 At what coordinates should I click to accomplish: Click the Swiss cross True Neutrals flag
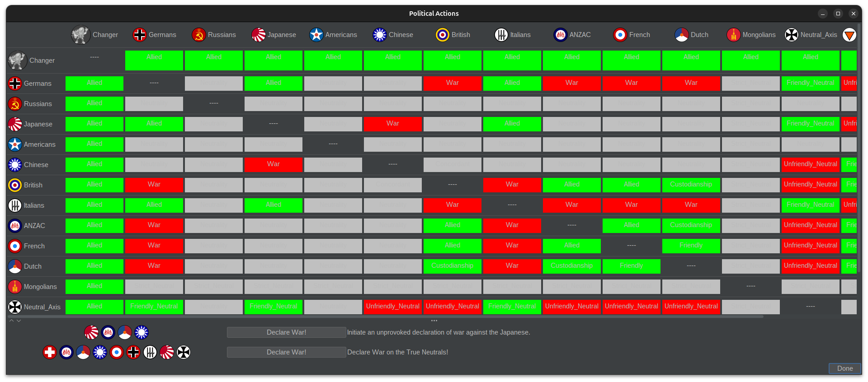(x=50, y=352)
